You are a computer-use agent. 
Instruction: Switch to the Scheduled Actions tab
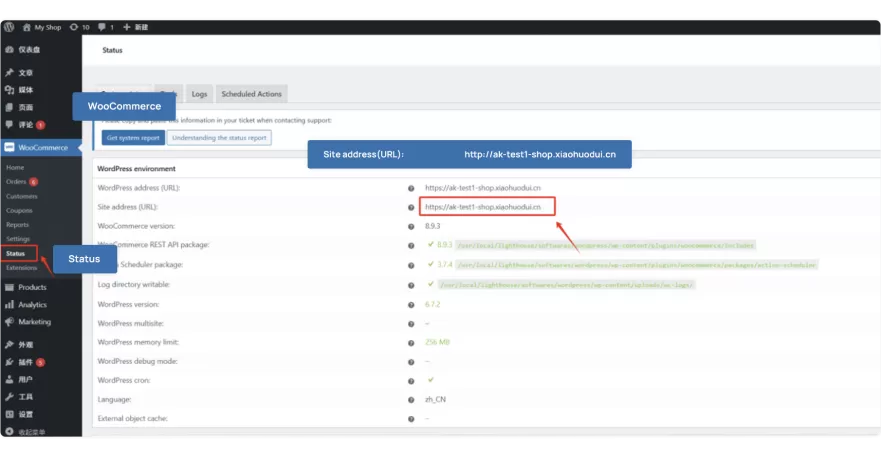(252, 94)
